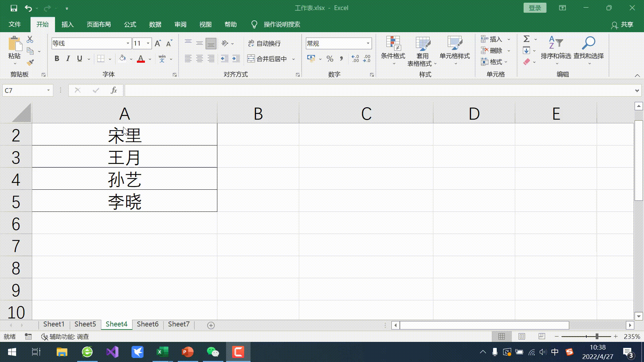Open number format dropdown

(x=368, y=43)
